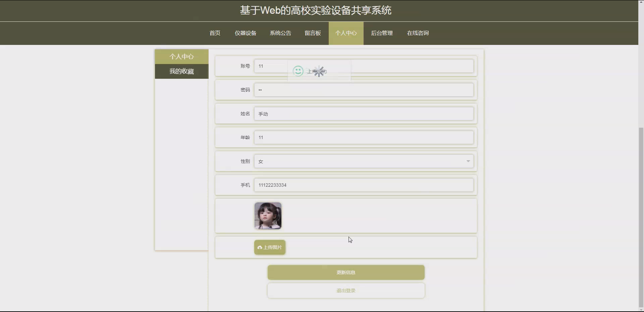Go to 系统公告 page

[x=280, y=33]
